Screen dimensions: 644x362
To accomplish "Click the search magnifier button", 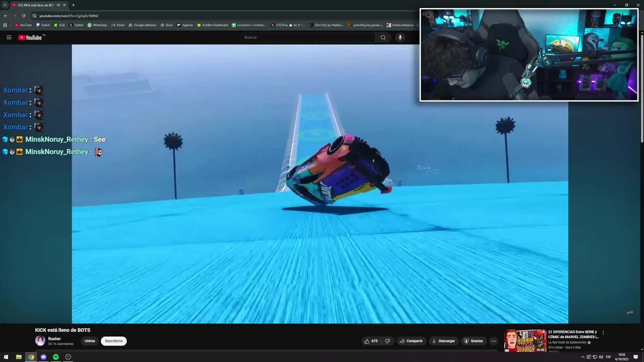I will point(383,37).
